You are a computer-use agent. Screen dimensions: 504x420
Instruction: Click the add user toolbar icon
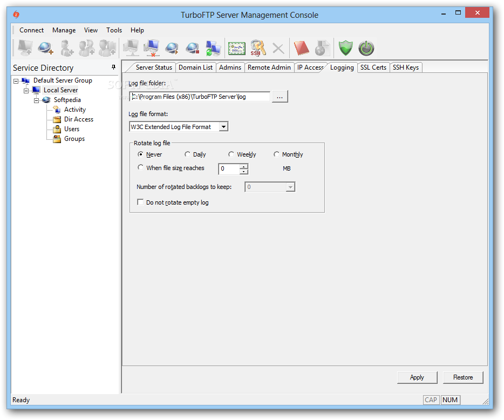click(66, 48)
